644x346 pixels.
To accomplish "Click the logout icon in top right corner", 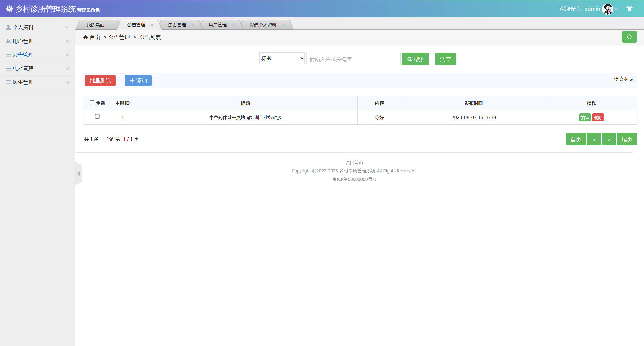I will [x=629, y=8].
